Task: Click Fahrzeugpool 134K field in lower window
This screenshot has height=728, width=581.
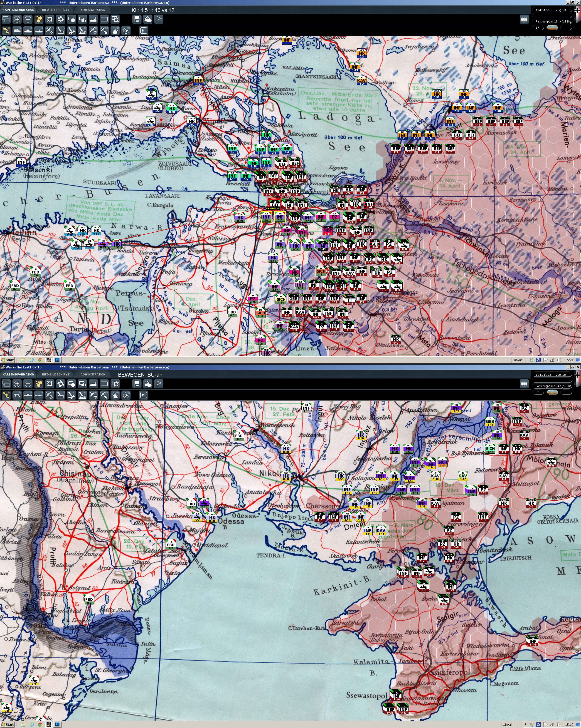Action: pyautogui.click(x=552, y=386)
